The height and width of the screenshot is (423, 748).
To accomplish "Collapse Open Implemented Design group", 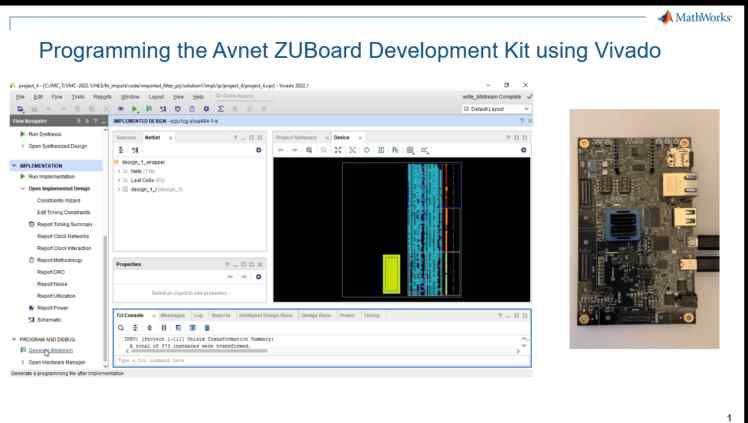I will (23, 188).
